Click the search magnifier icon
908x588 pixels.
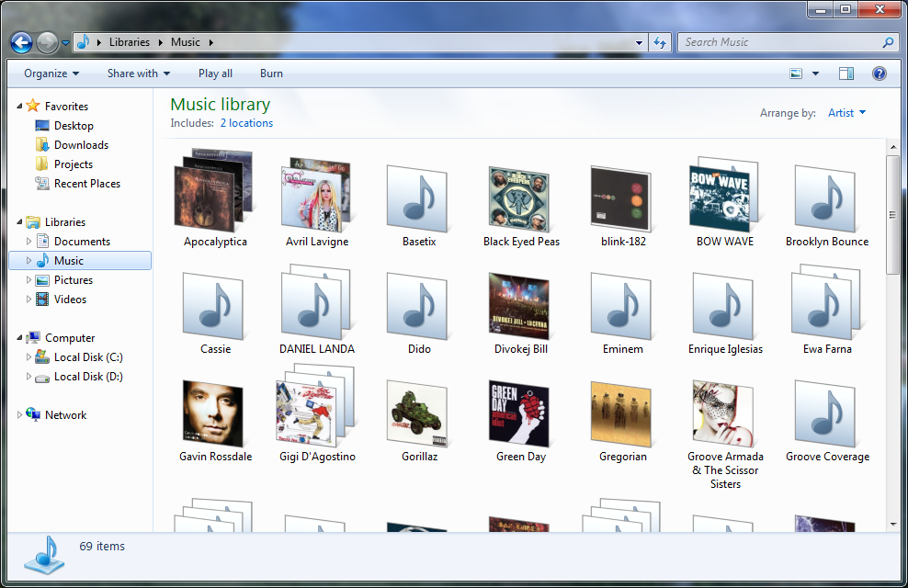pos(888,42)
